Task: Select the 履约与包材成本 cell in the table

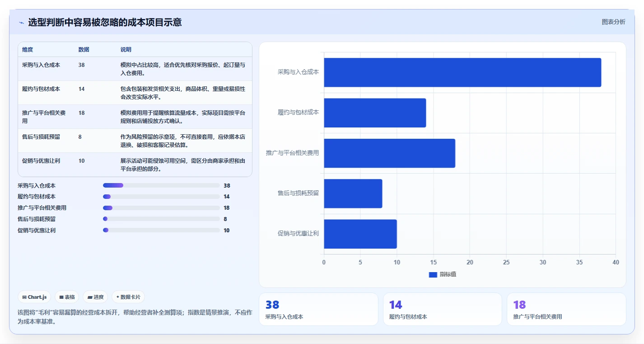Action: [x=41, y=89]
